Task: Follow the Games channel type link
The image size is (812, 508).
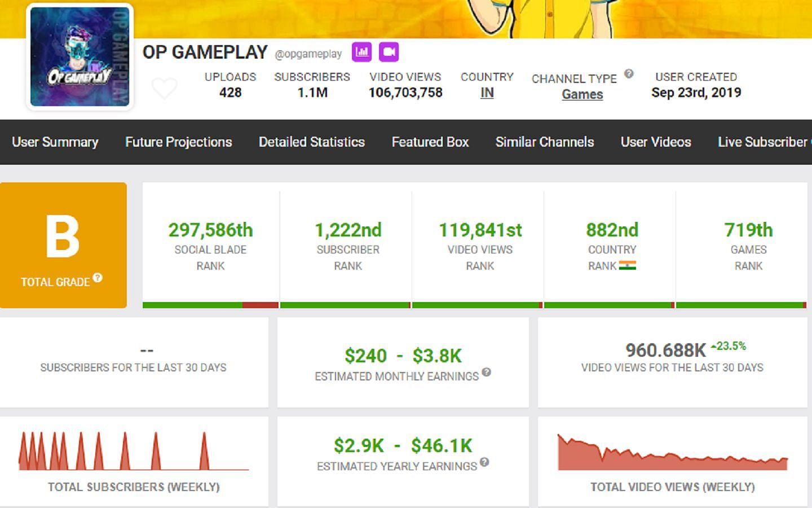Action: 582,94
